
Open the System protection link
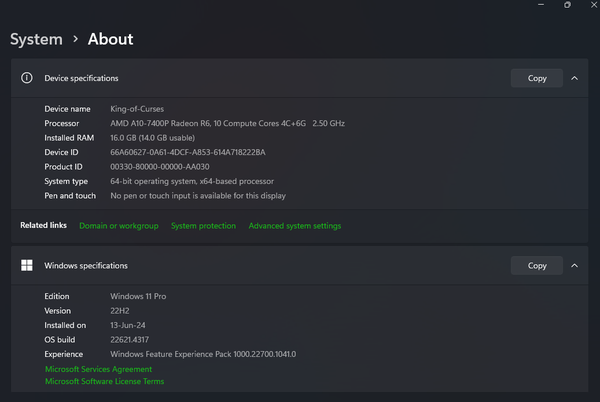[x=203, y=226]
